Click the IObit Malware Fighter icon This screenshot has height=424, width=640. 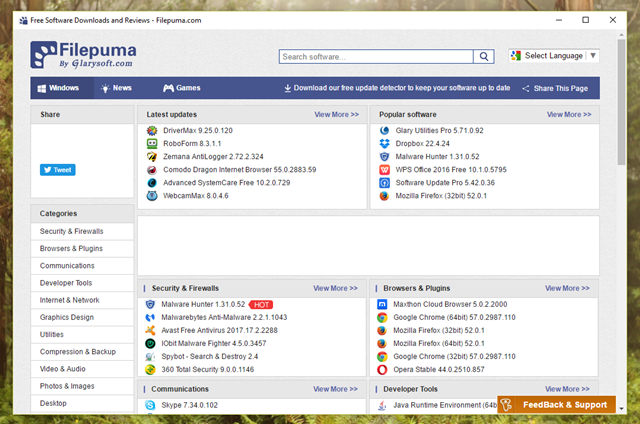[x=150, y=344]
